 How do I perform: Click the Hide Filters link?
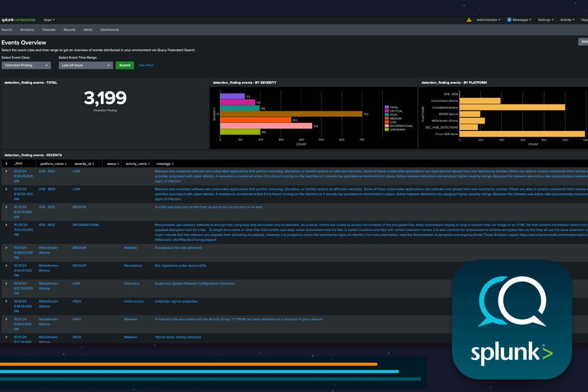tap(146, 65)
